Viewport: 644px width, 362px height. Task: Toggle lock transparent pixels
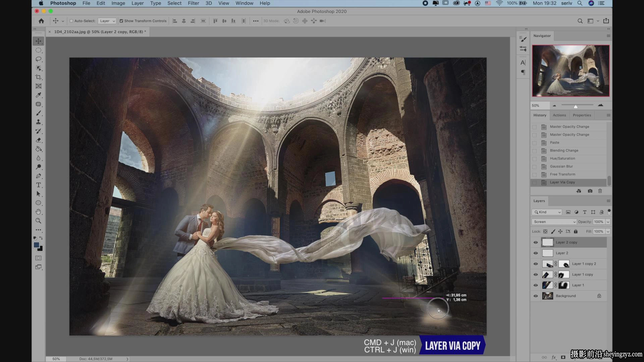(545, 231)
